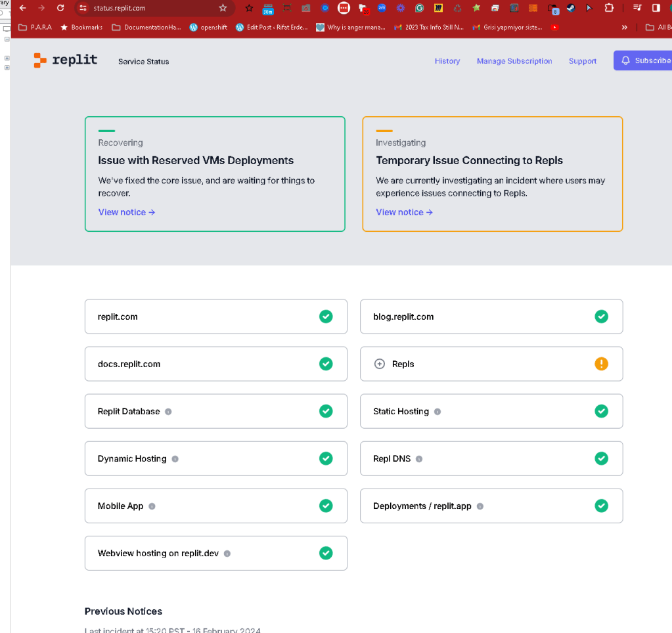Open the P.A.R.A bookmarks folder

pos(35,28)
